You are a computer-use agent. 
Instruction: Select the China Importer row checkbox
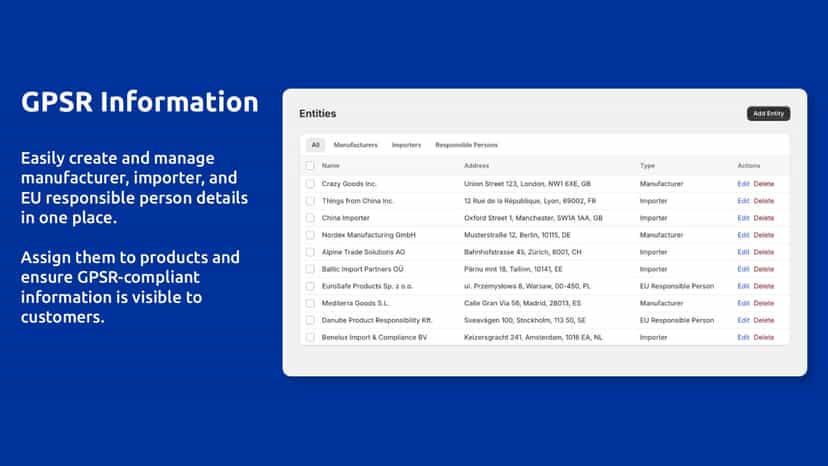[310, 218]
